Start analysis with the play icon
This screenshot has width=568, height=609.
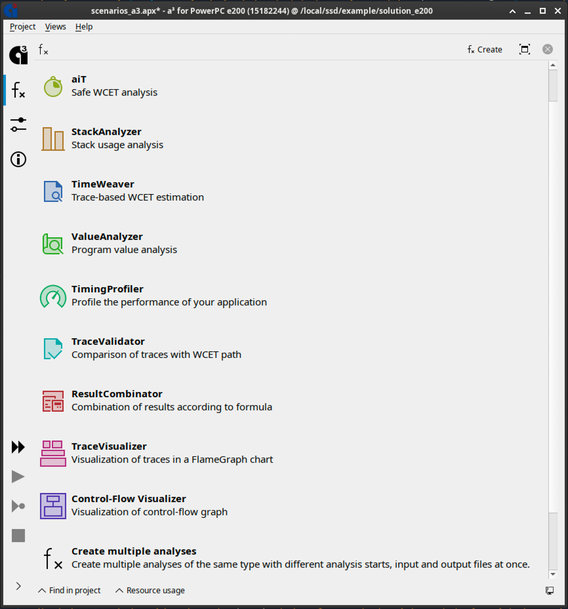click(x=18, y=477)
